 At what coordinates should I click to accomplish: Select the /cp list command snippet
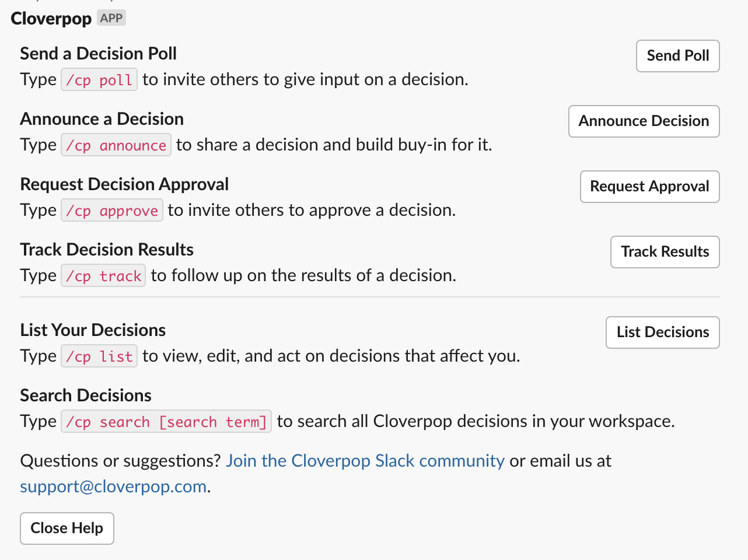(x=99, y=356)
